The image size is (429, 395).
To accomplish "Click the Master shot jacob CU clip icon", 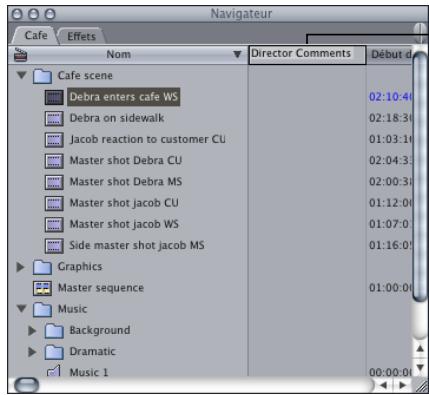I will click(54, 203).
